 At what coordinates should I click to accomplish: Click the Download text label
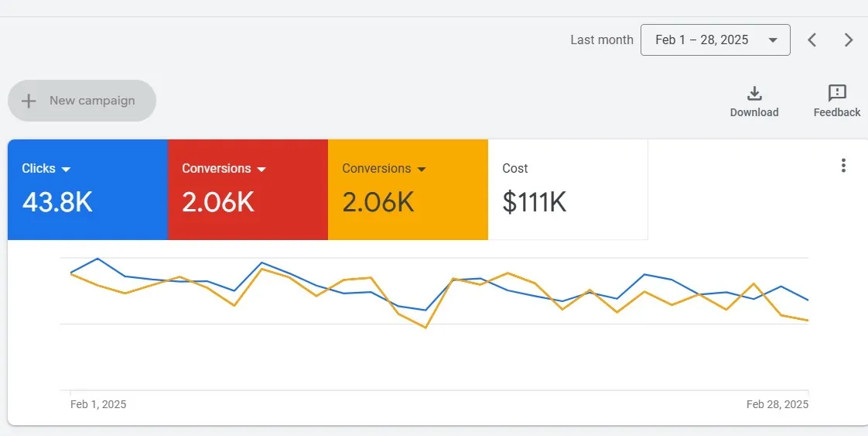[x=754, y=112]
